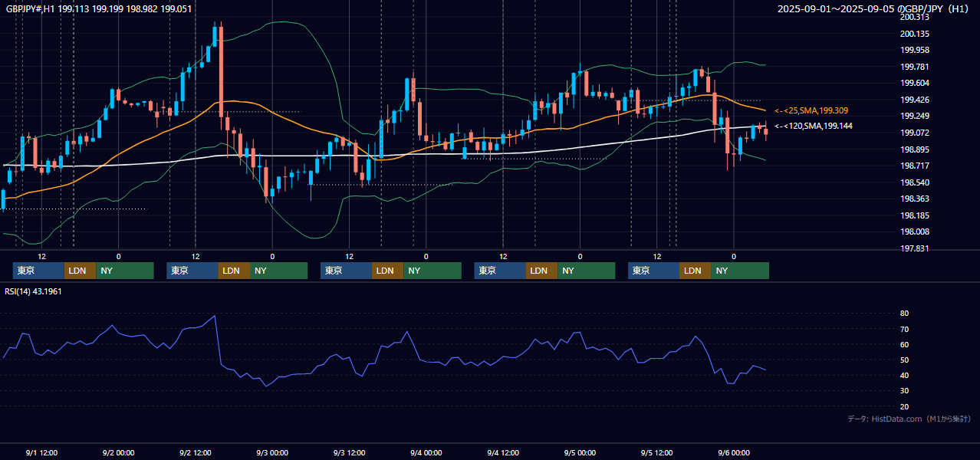
Task: Click the 200.135 price axis label
Action: (915, 34)
